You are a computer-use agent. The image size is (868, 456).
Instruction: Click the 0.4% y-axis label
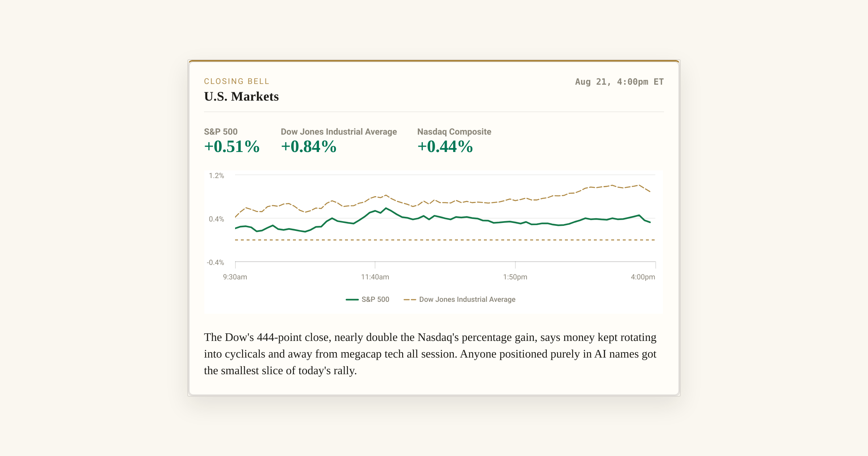click(x=217, y=219)
